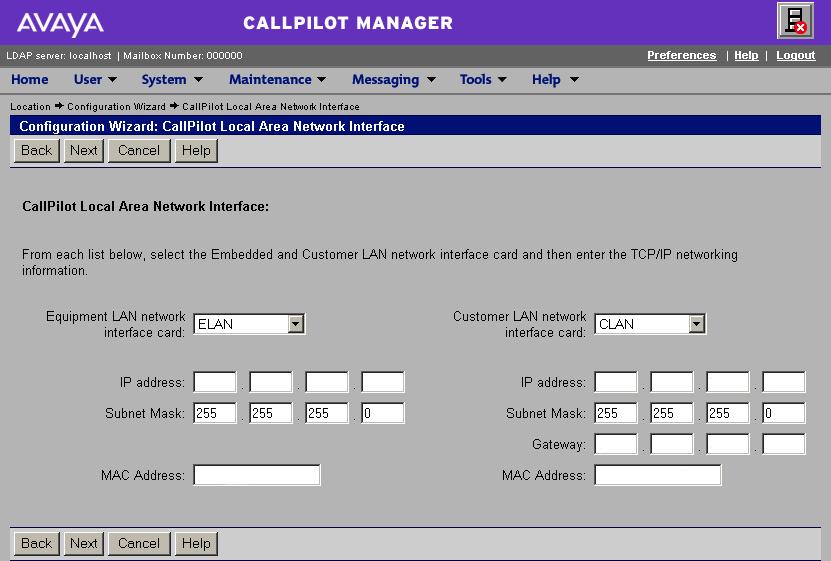
Task: Click third octet of ELAN subnet mask
Action: [327, 413]
